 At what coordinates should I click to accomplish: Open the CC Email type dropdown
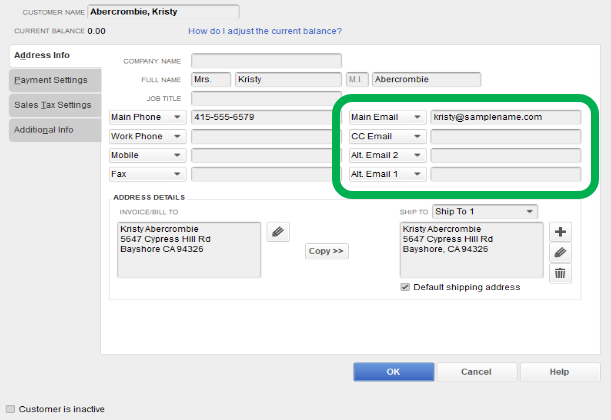pos(388,136)
